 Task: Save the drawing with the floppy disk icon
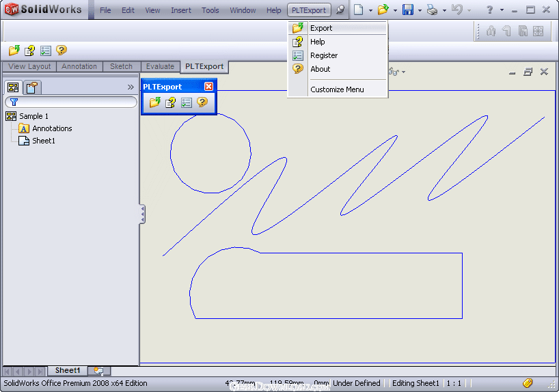pos(408,10)
